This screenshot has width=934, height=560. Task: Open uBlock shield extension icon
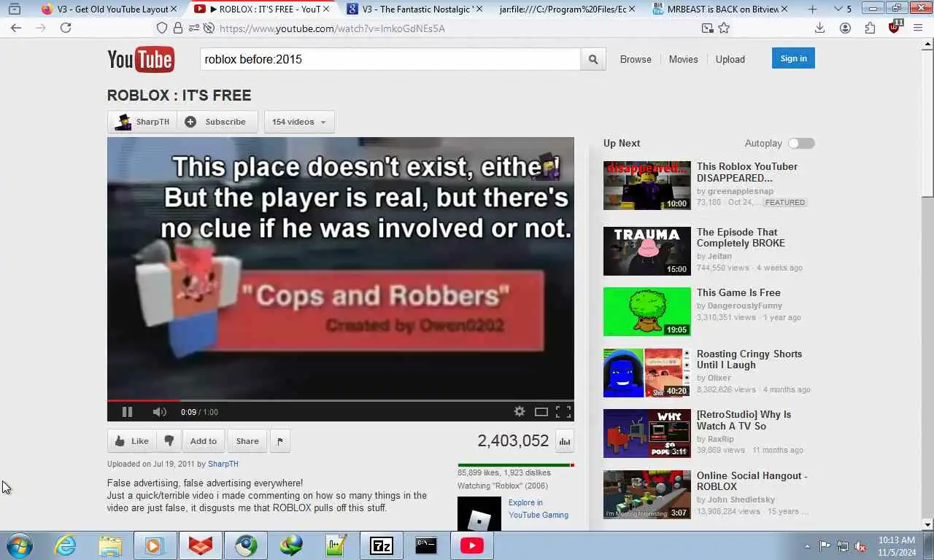pos(895,28)
